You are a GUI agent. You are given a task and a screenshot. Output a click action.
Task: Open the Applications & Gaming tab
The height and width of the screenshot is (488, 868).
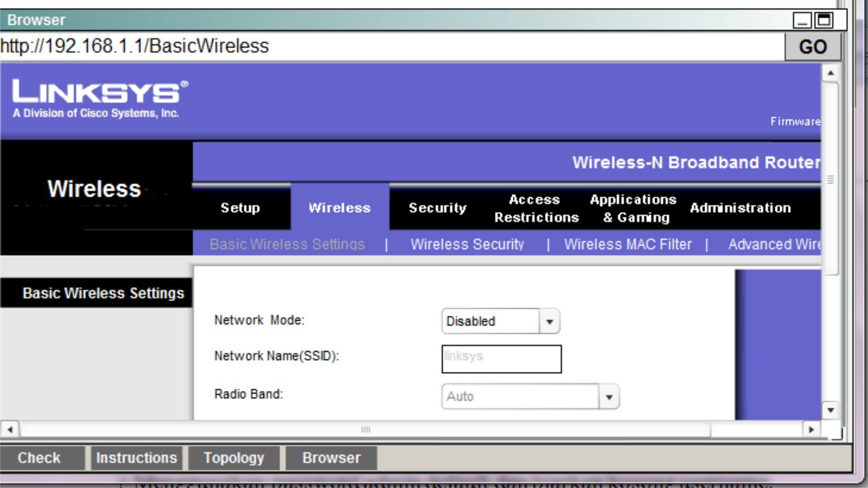pyautogui.click(x=633, y=208)
